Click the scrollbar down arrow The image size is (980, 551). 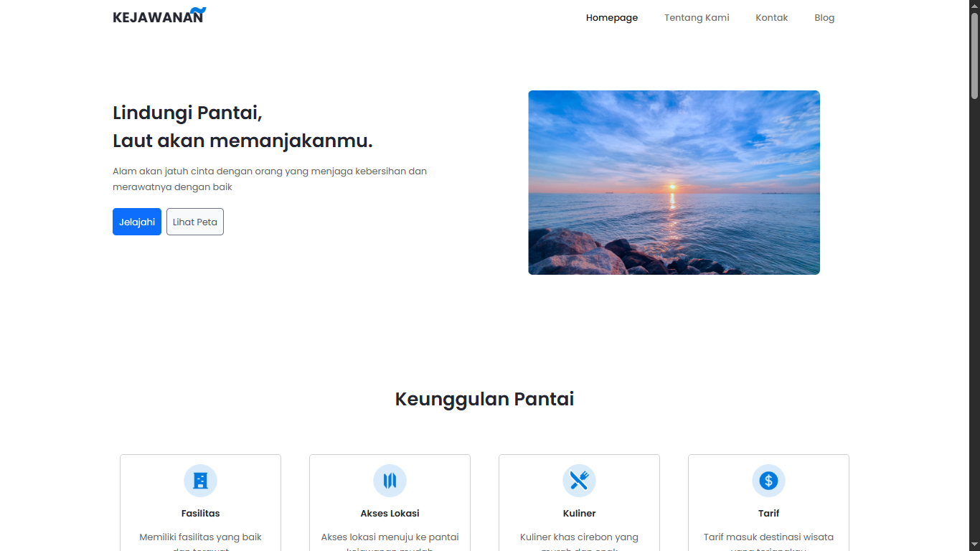click(974, 545)
